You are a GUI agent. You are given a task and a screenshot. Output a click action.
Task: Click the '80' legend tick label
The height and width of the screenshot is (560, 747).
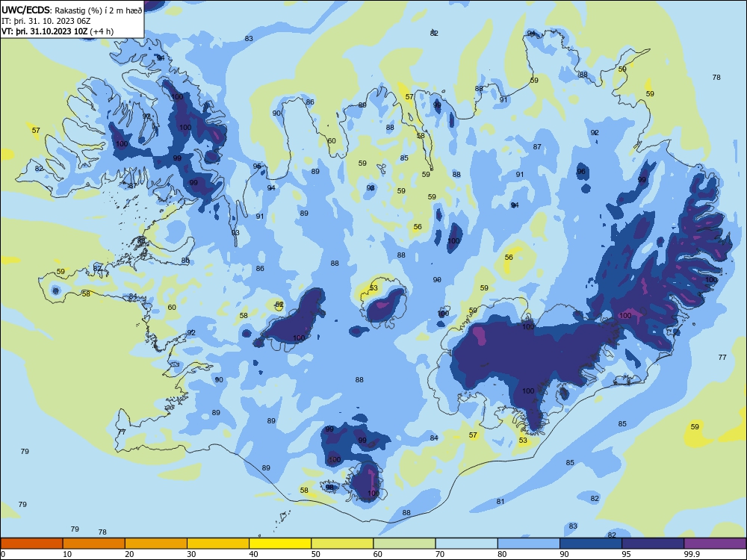click(502, 554)
